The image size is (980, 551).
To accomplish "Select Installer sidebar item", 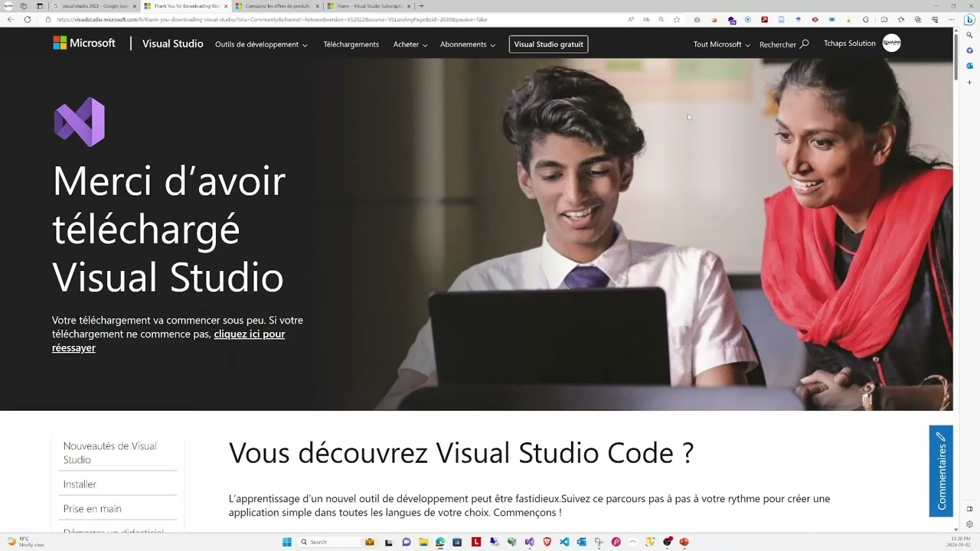I will [118, 484].
